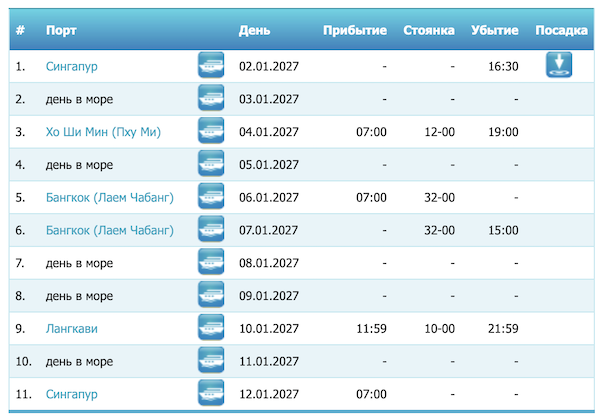Click the ship icon in the 05.01.2027 sea day row
The height and width of the screenshot is (416, 600).
click(210, 164)
